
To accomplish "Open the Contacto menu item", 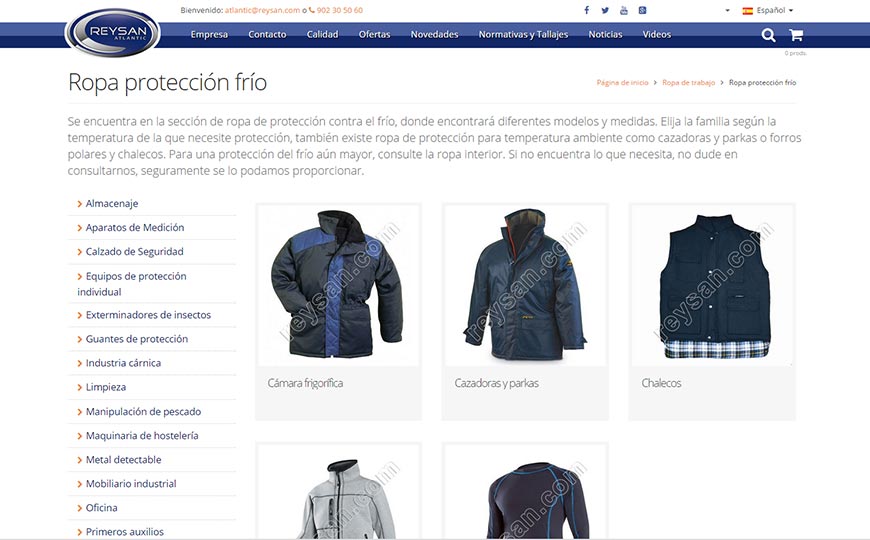I will pos(267,34).
